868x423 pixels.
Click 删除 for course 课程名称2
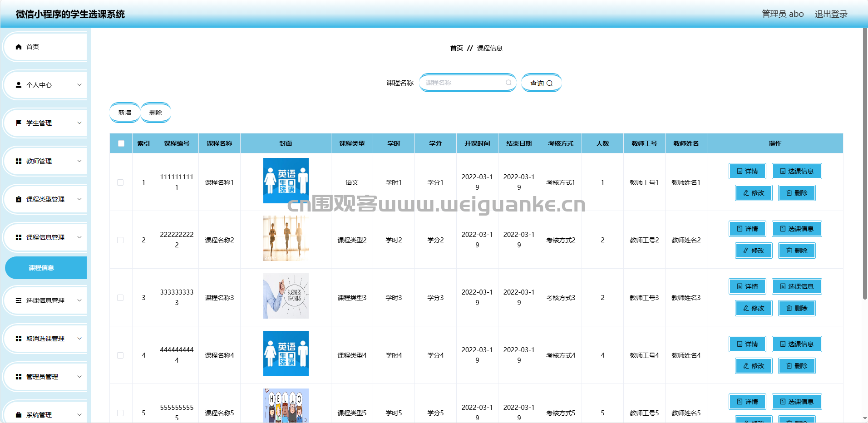[x=797, y=251]
